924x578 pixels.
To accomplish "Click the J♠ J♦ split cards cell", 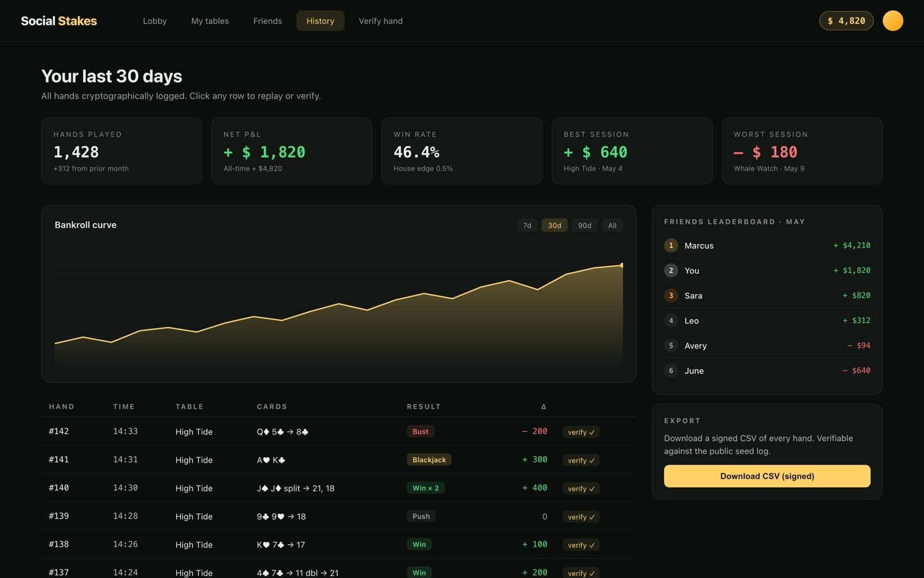I will [296, 488].
